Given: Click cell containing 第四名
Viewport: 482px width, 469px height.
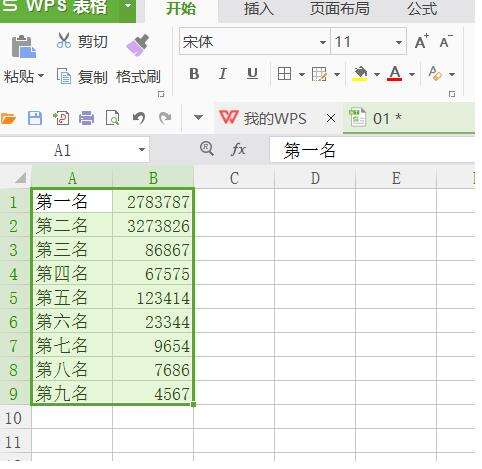Looking at the screenshot, I should pos(72,273).
